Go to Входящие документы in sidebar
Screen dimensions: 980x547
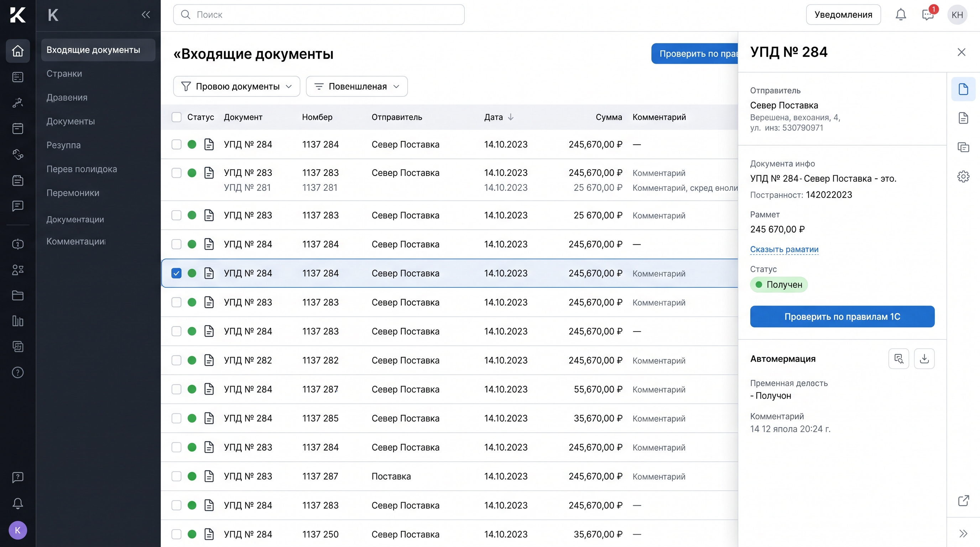click(x=98, y=50)
